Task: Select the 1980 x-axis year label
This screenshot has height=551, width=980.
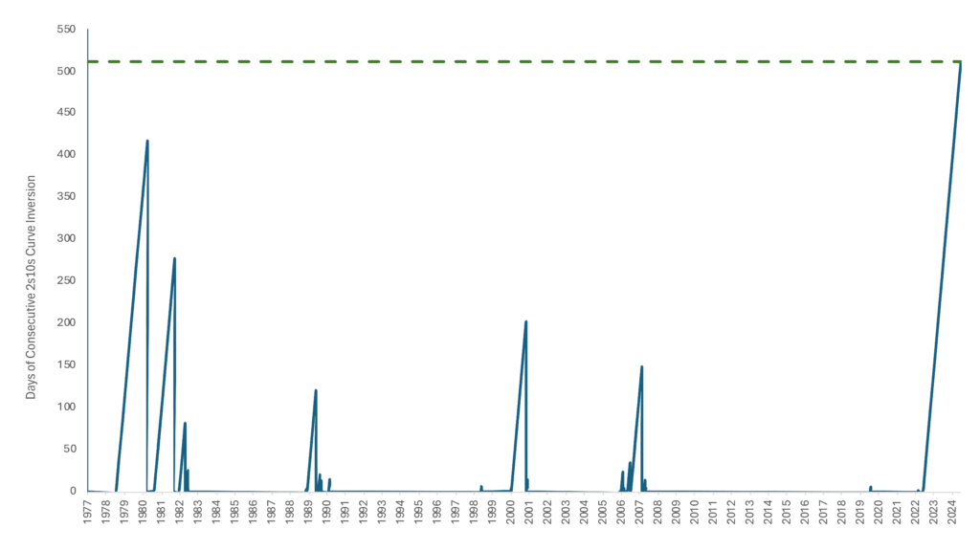Action: coord(143,511)
